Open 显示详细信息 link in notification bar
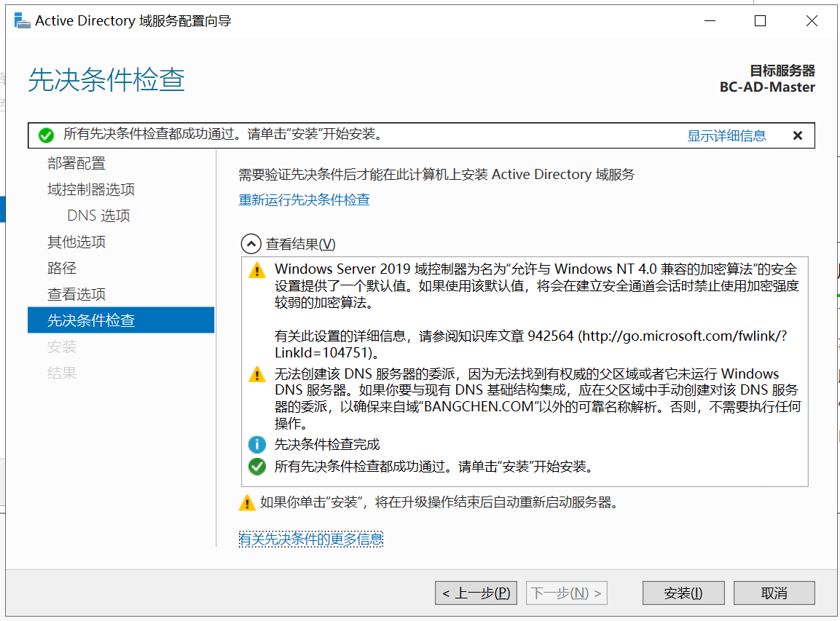840x621 pixels. (x=726, y=135)
